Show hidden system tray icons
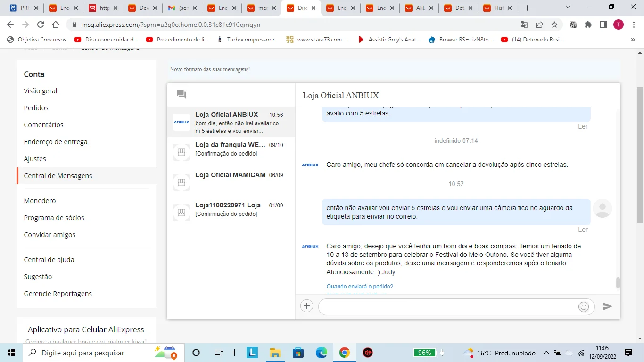The width and height of the screenshot is (644, 362). (546, 353)
